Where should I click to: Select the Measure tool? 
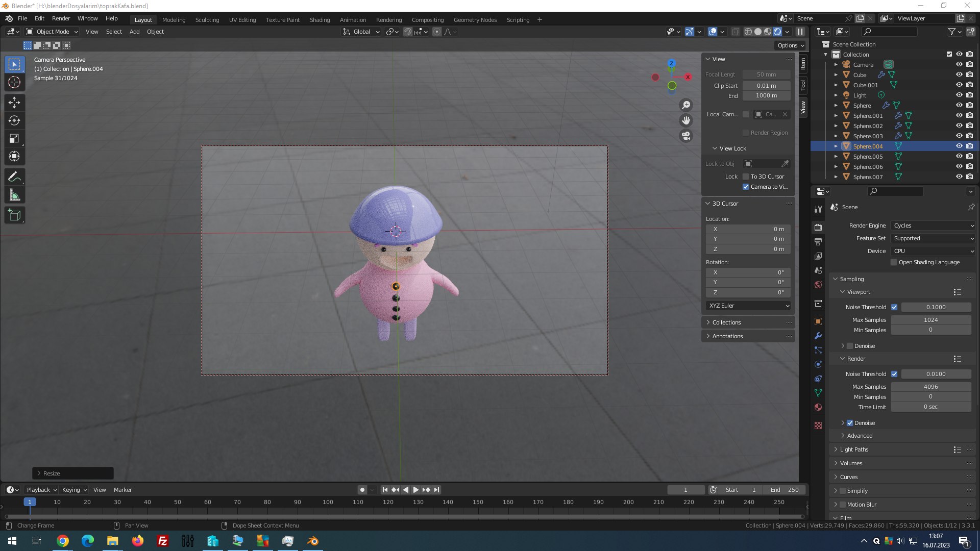pyautogui.click(x=14, y=195)
